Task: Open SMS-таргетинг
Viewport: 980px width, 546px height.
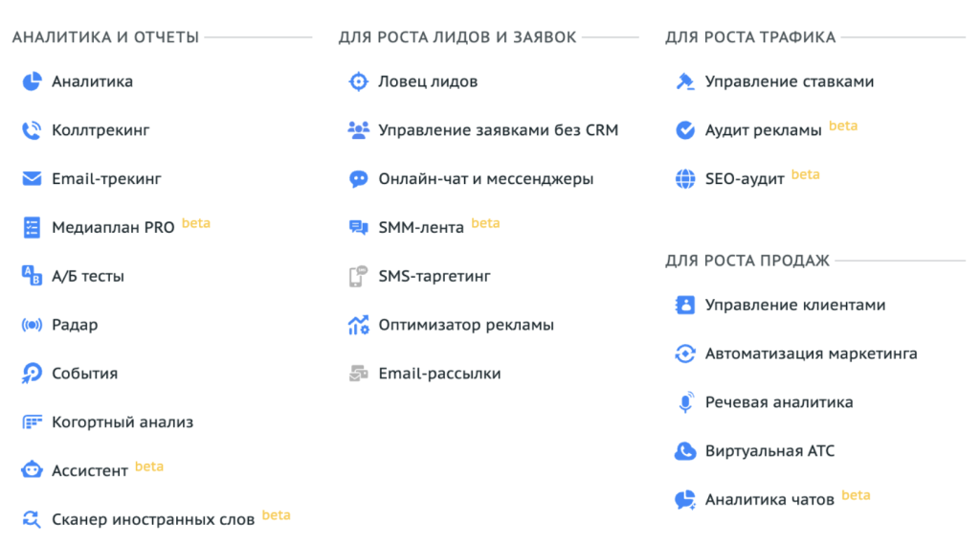Action: [434, 276]
